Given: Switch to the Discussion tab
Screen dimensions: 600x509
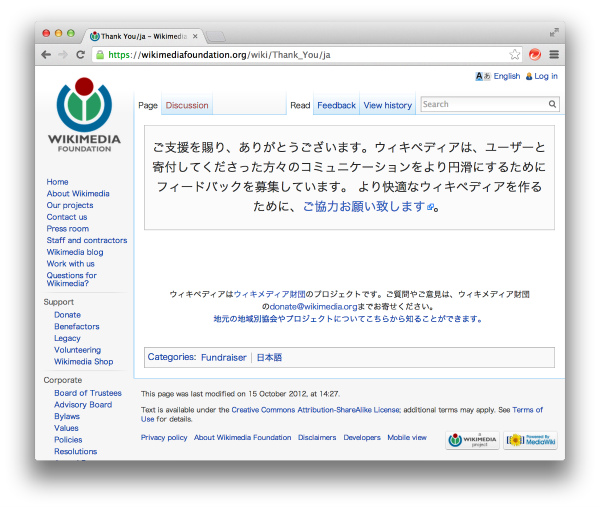Looking at the screenshot, I should [x=187, y=105].
